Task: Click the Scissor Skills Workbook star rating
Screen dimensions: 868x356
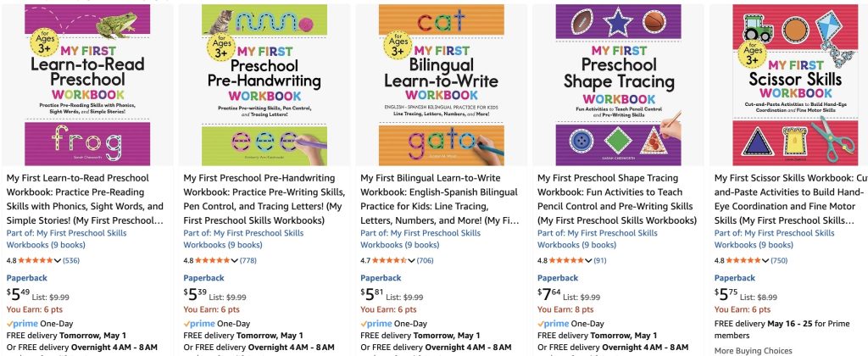Action: click(742, 260)
